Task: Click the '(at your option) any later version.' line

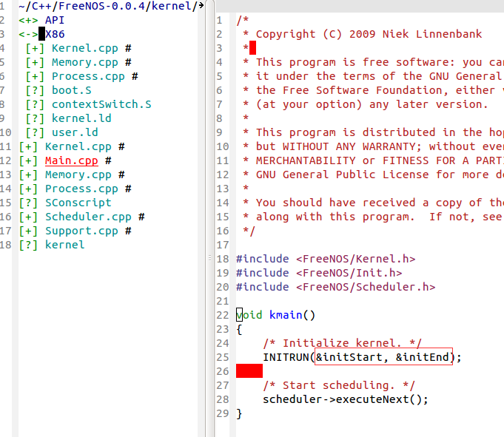Action: (366, 105)
